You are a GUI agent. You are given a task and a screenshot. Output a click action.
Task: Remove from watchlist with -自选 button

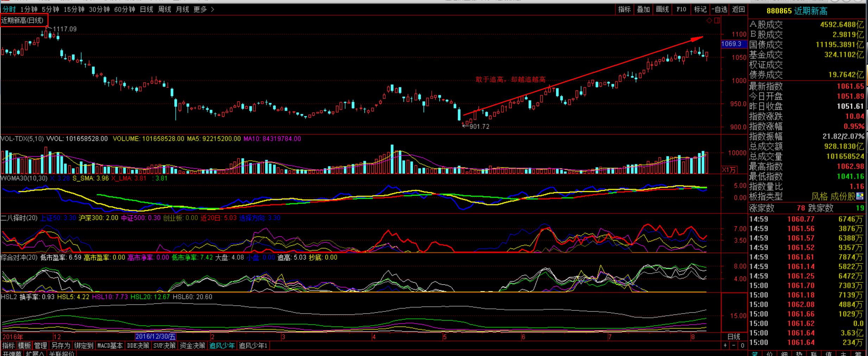pos(719,9)
